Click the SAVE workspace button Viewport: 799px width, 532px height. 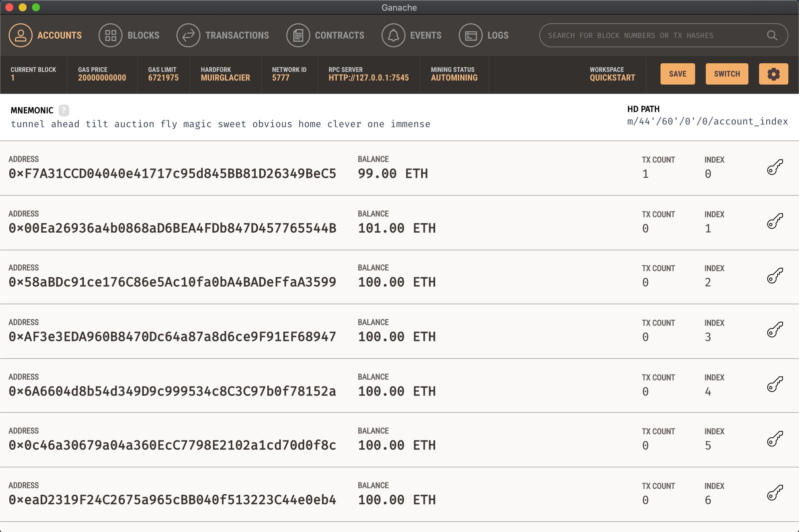(678, 74)
